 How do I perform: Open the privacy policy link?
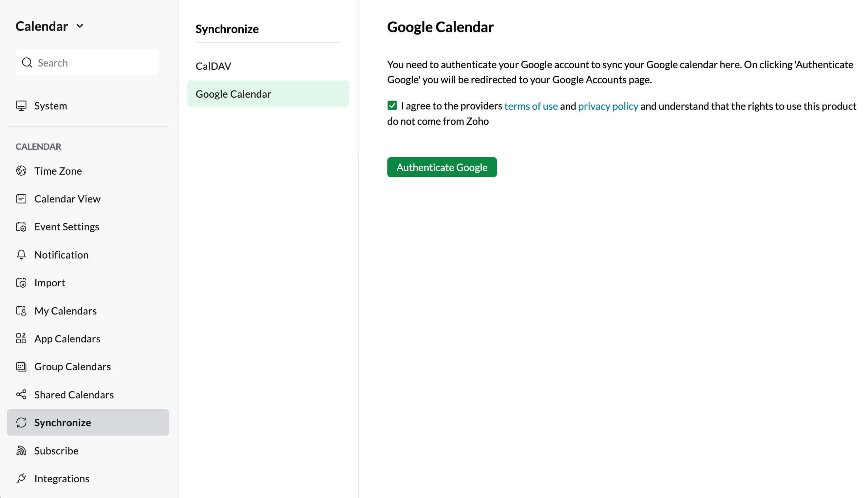pyautogui.click(x=608, y=105)
